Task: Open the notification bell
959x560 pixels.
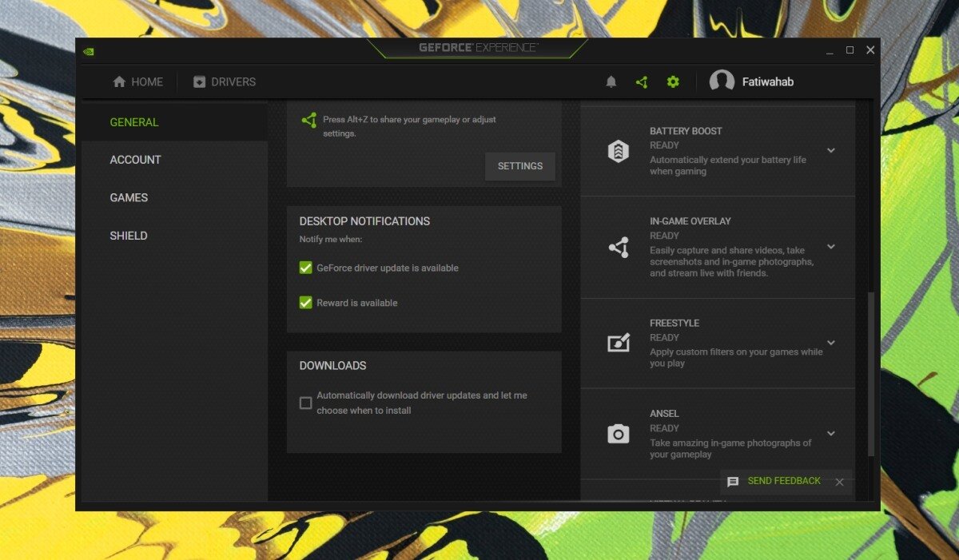Action: [611, 81]
